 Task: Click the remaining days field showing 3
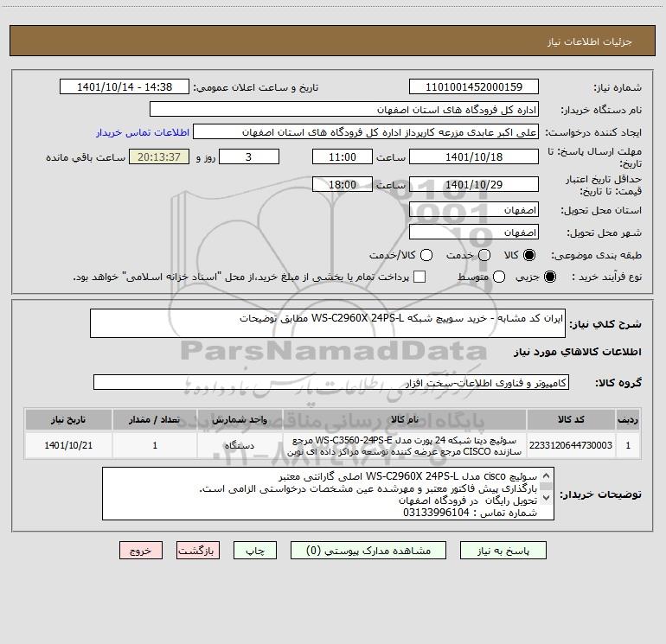pyautogui.click(x=249, y=156)
